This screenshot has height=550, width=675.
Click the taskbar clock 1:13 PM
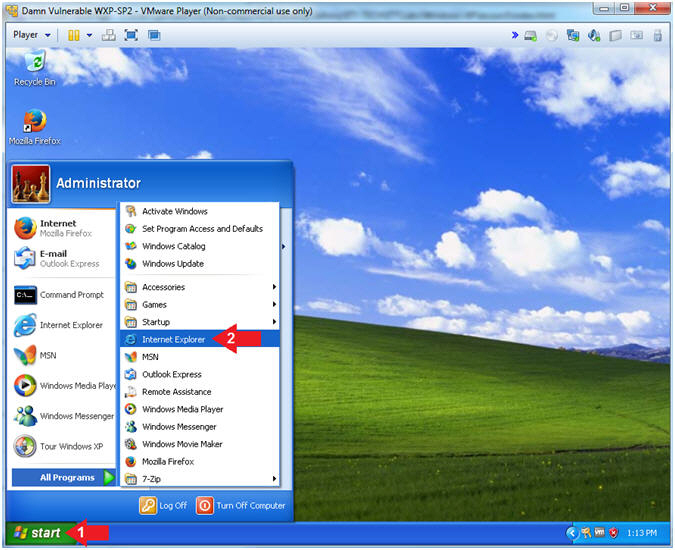[x=641, y=533]
